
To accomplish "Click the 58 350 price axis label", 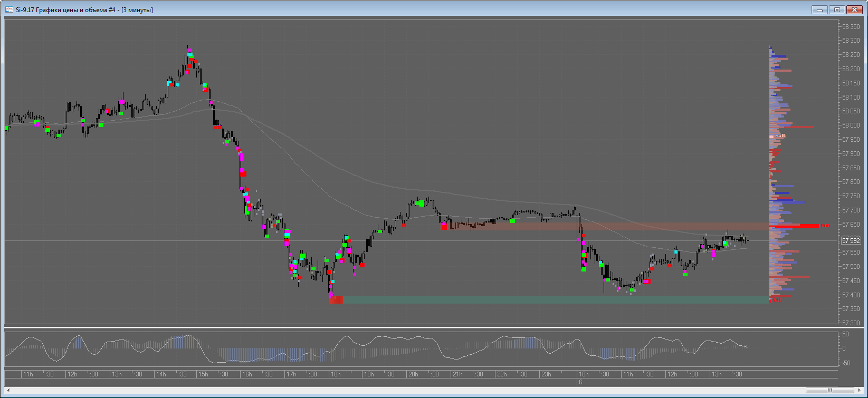I will (852, 26).
